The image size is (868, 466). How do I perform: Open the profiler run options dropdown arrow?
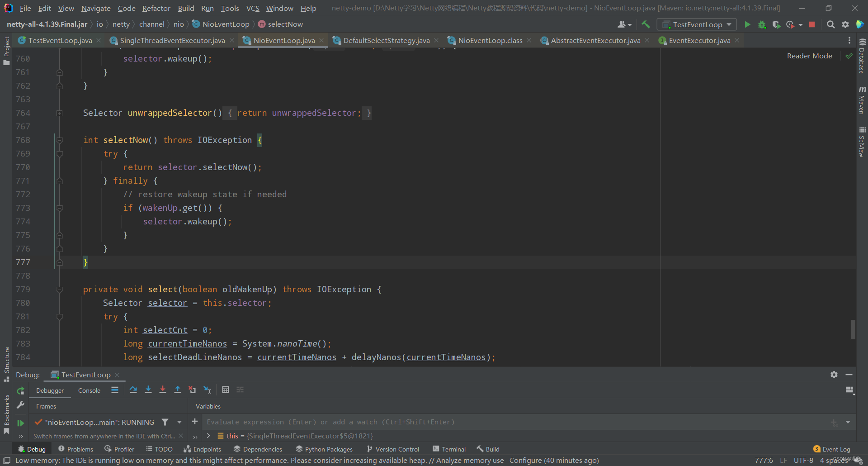(801, 25)
